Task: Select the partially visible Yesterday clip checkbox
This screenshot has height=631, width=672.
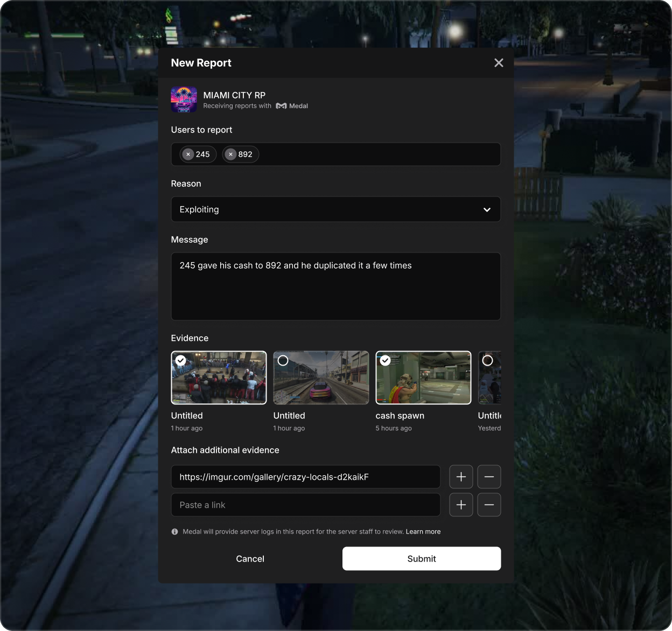Action: click(488, 361)
